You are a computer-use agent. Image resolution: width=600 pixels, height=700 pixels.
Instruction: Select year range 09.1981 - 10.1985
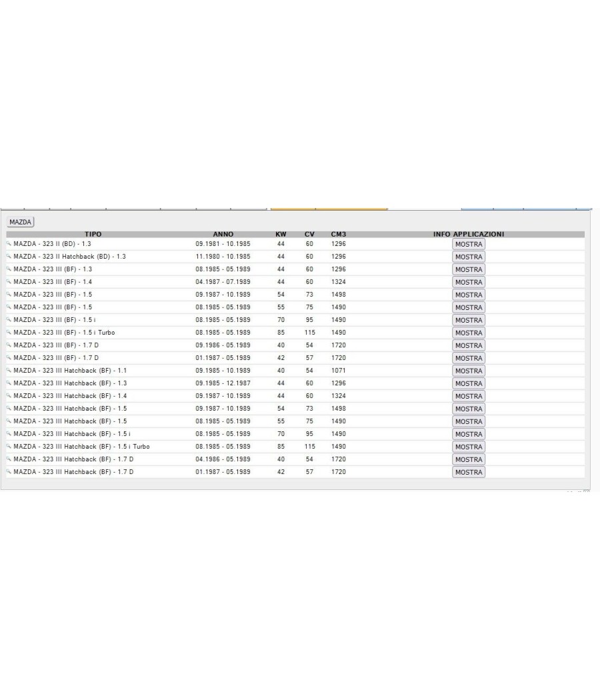[x=223, y=244]
